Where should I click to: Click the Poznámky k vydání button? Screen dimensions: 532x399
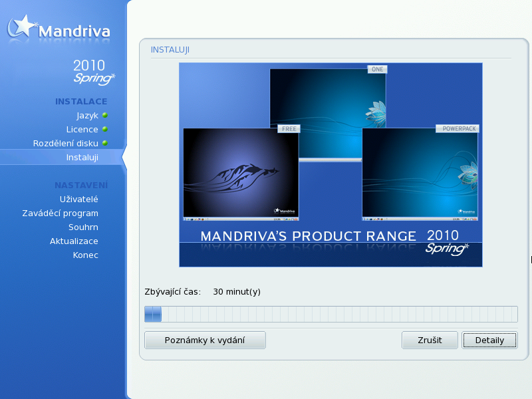(205, 340)
